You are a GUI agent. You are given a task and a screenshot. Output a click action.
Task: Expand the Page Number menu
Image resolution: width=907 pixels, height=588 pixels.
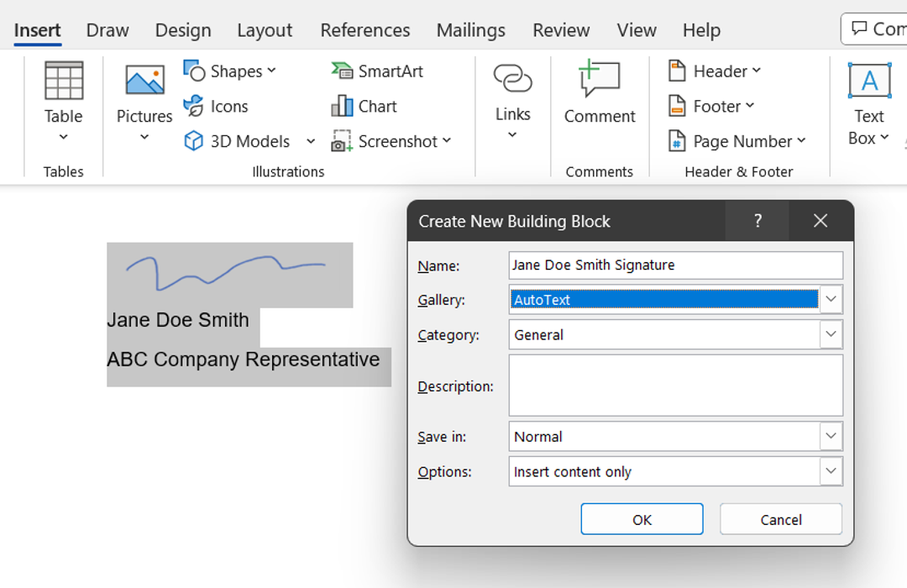738,141
